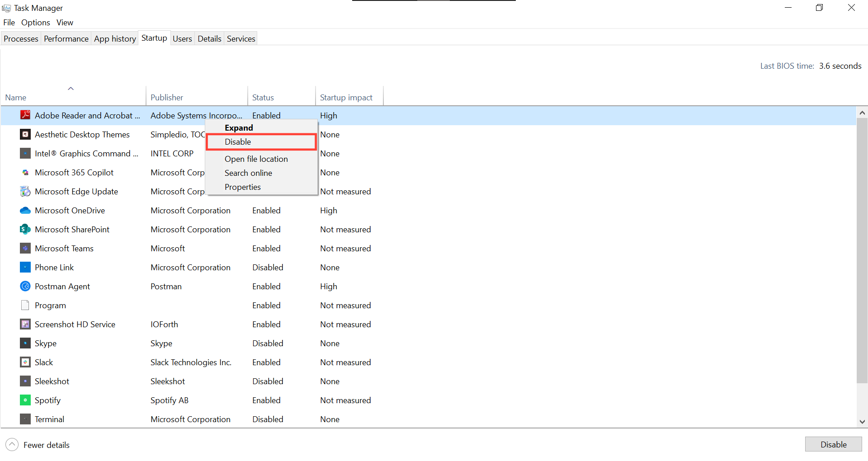Click the green Spotify icon

25,400
